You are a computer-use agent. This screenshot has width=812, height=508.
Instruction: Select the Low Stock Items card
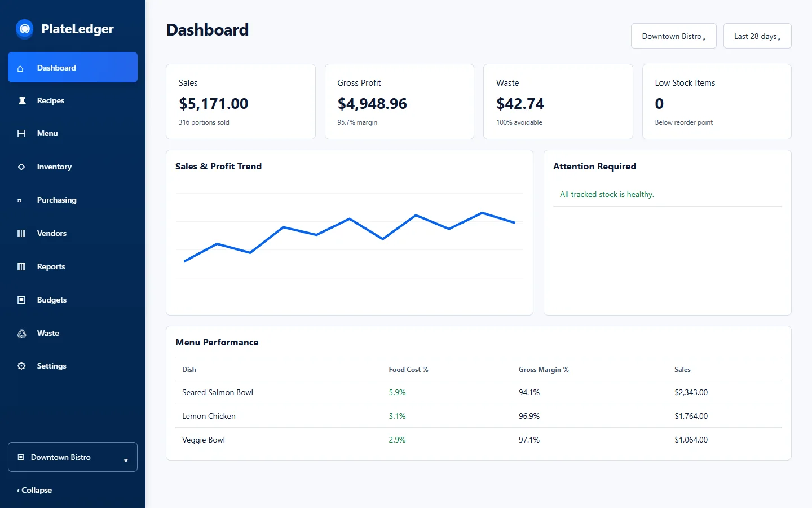coord(717,102)
